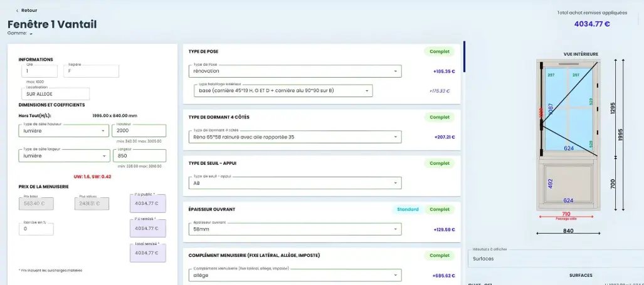644x285 pixels.
Task: Open the Résultats à afficher dropdown
Action: point(555,258)
